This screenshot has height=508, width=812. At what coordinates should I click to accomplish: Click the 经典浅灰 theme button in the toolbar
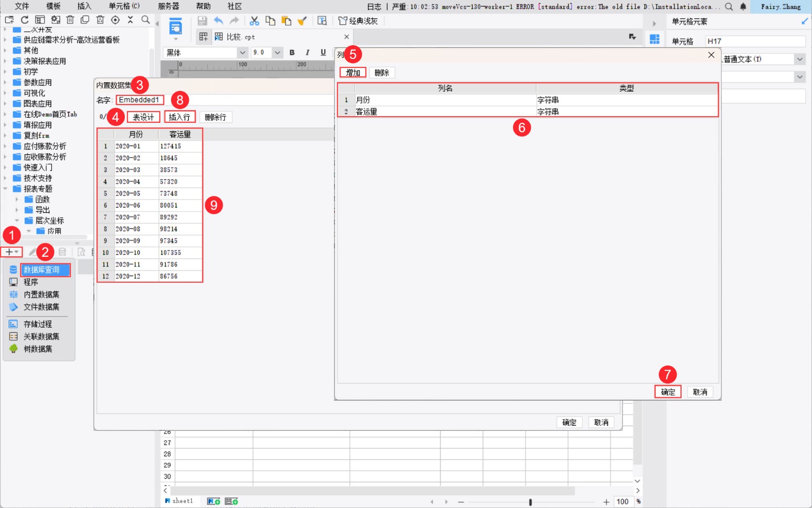coord(358,21)
